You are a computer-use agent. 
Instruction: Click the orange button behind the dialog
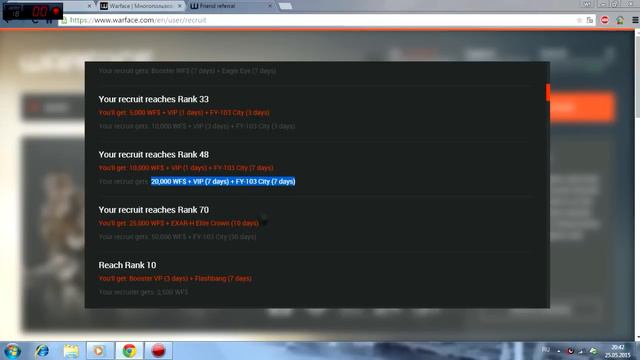point(582,107)
